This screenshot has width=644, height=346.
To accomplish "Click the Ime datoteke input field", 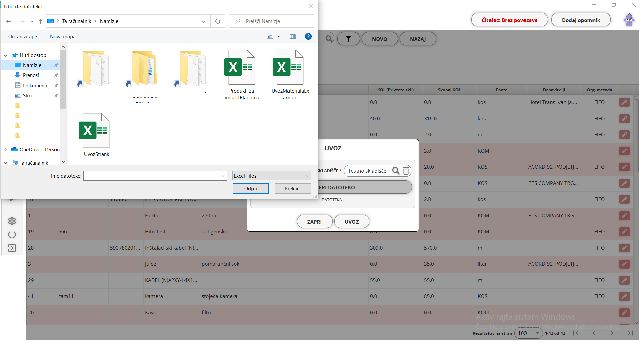I will pyautogui.click(x=152, y=176).
